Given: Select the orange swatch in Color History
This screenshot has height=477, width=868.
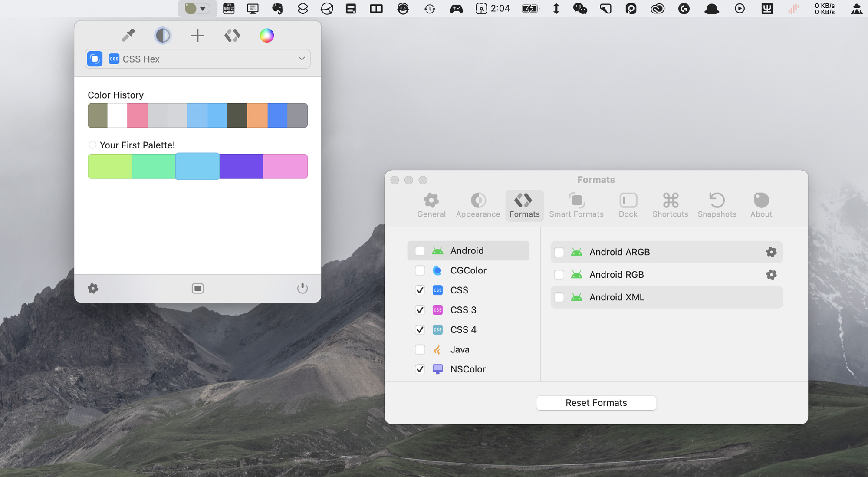Looking at the screenshot, I should click(257, 115).
